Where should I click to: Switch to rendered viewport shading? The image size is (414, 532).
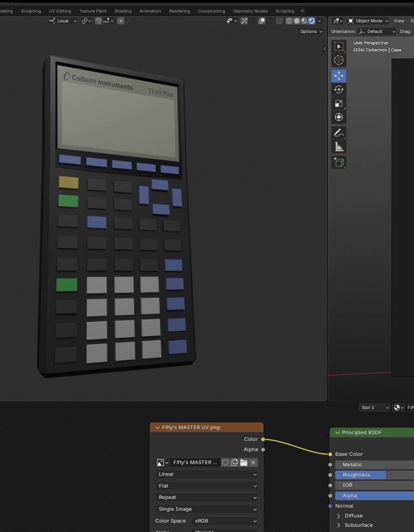coord(312,21)
